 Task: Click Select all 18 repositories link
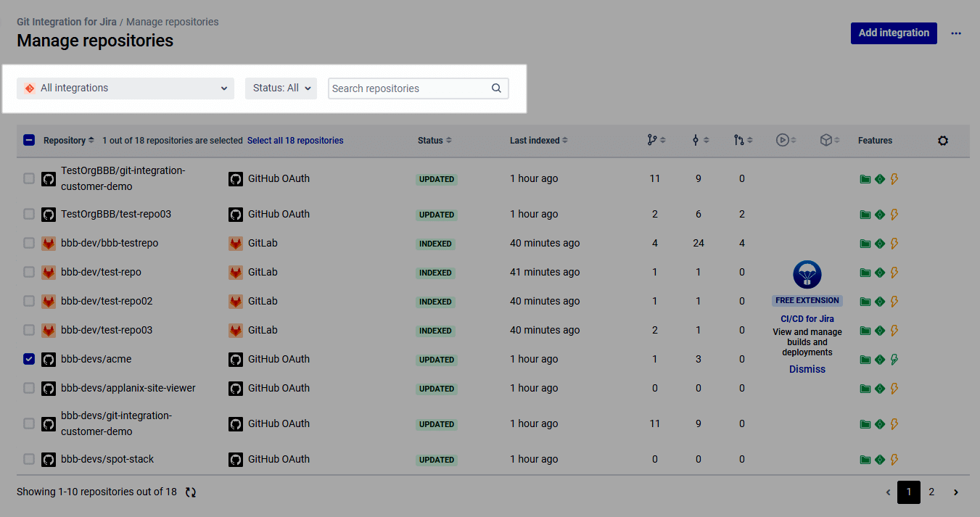[295, 141]
